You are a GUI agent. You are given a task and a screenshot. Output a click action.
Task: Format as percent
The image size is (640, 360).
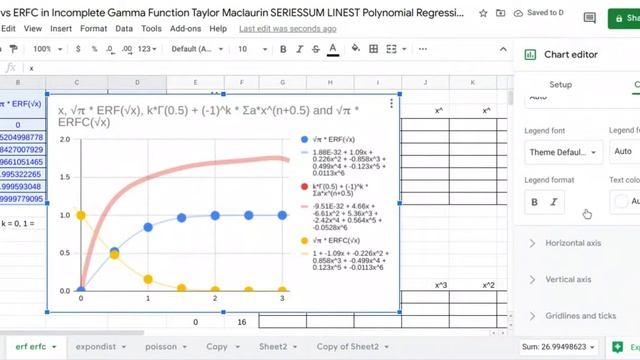coord(94,49)
